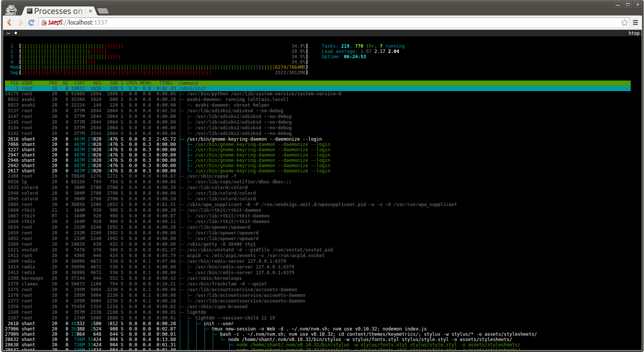Screen dimensions: 644x352
Task: Click the 'htop' label in the terminal bar
Action: pyautogui.click(x=634, y=33)
